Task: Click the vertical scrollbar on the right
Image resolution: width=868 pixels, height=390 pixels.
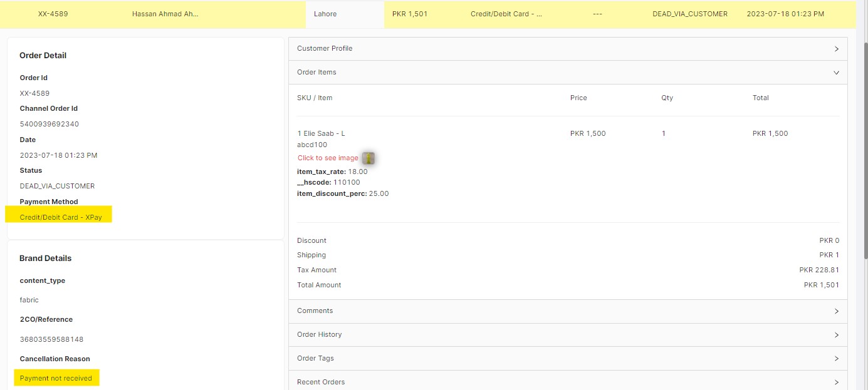Action: click(x=864, y=150)
